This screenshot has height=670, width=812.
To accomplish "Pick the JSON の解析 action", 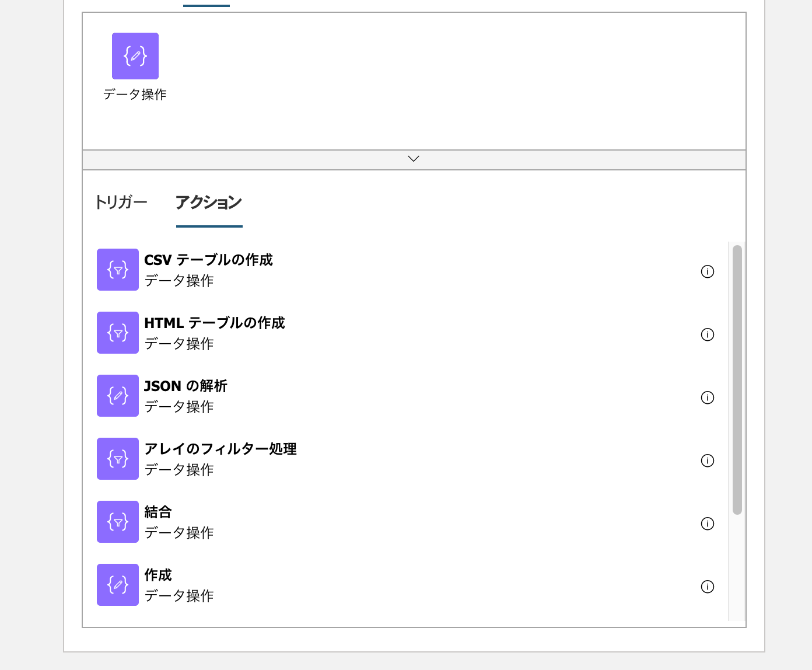I will pyautogui.click(x=406, y=396).
